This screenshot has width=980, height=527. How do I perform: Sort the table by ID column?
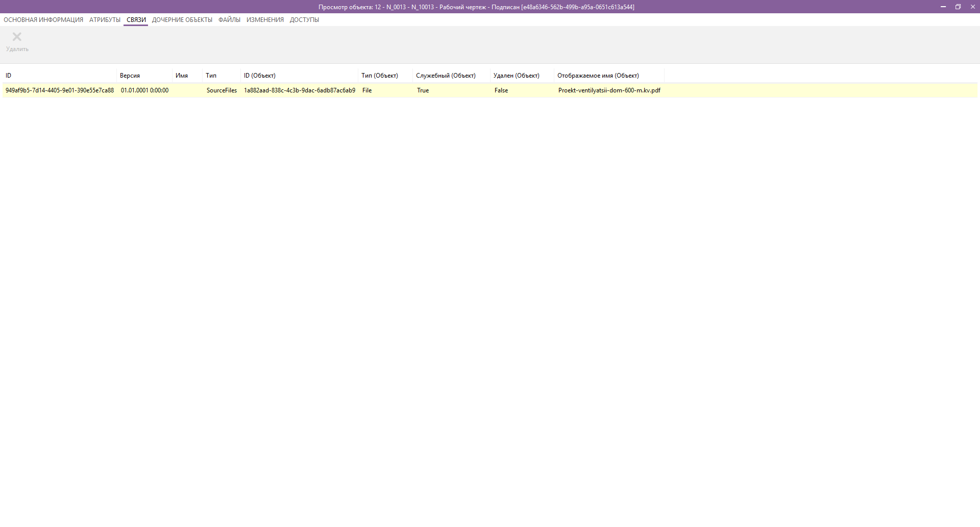tap(9, 75)
